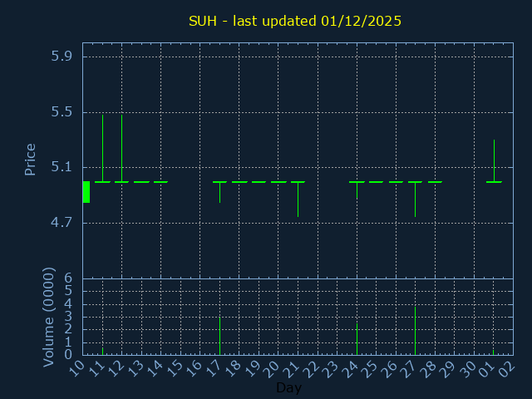
Task: Click the solid green candle on day 10
Action: 86,192
